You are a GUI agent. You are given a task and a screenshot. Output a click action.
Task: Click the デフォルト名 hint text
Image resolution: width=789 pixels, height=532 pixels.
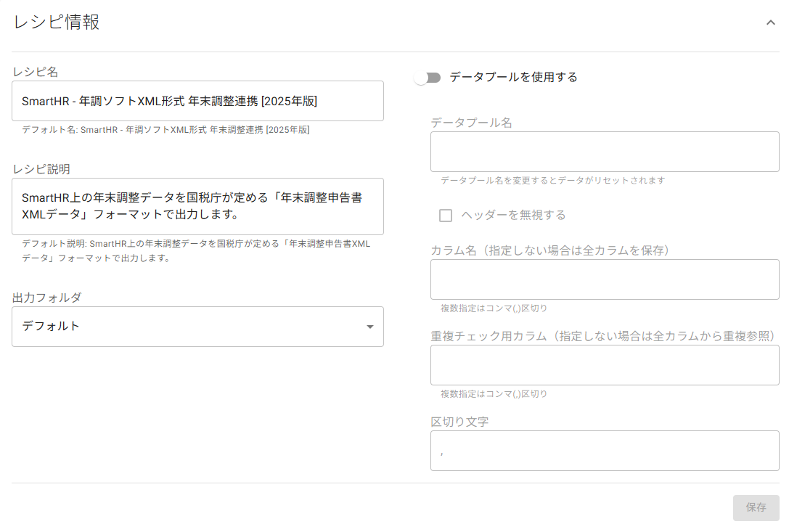[x=165, y=130]
